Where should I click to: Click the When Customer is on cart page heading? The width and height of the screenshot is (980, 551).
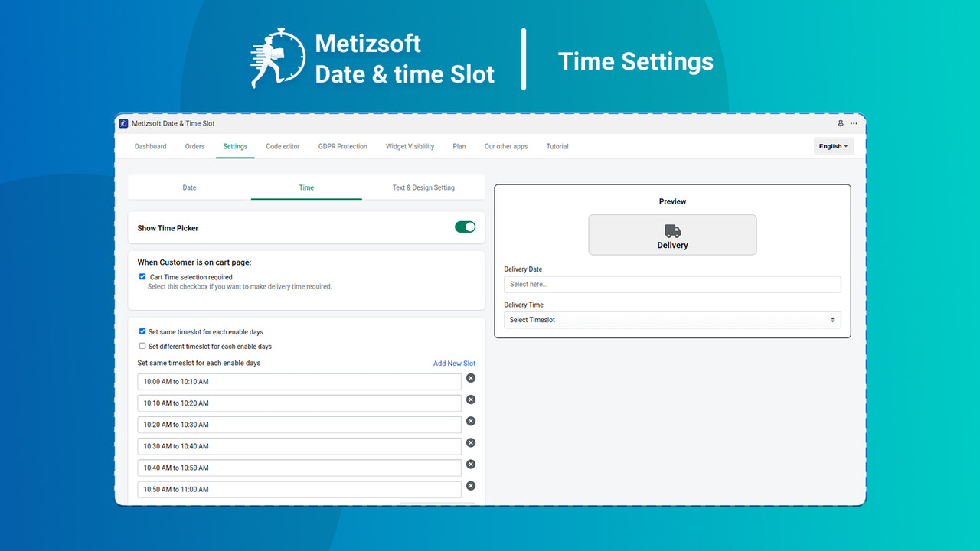(194, 262)
